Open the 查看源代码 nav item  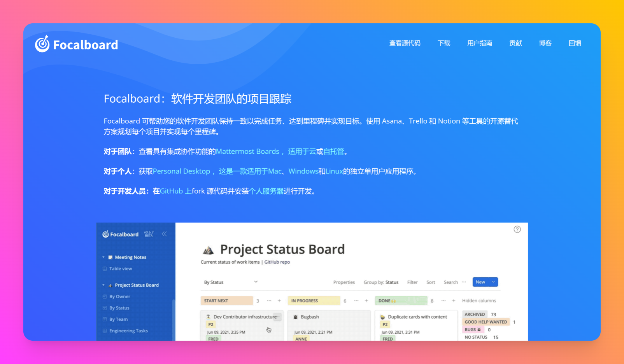coord(405,43)
